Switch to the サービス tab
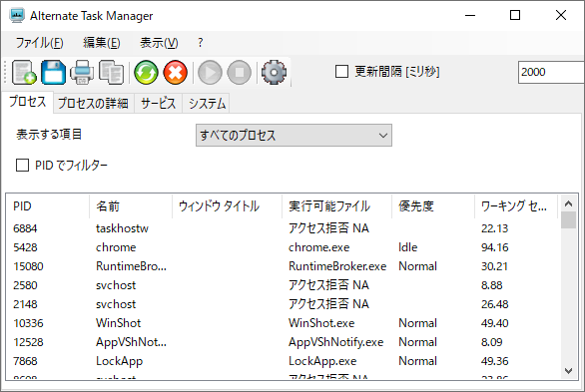Viewport: 585px width, 392px height. coord(158,103)
